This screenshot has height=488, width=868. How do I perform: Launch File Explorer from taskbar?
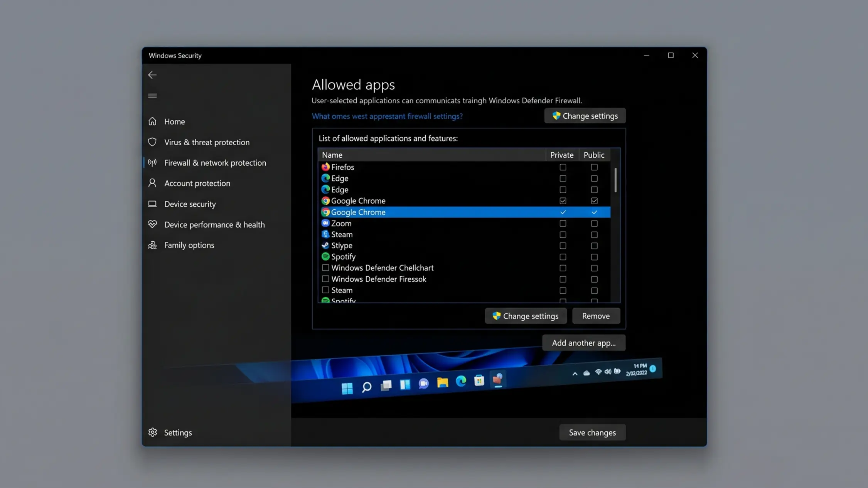[442, 382]
